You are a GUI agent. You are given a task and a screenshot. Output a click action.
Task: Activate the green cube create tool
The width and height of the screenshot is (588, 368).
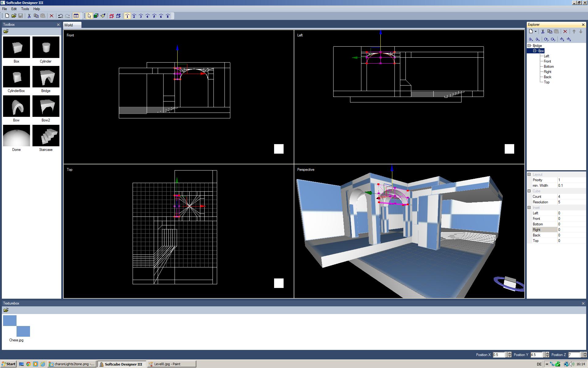96,16
